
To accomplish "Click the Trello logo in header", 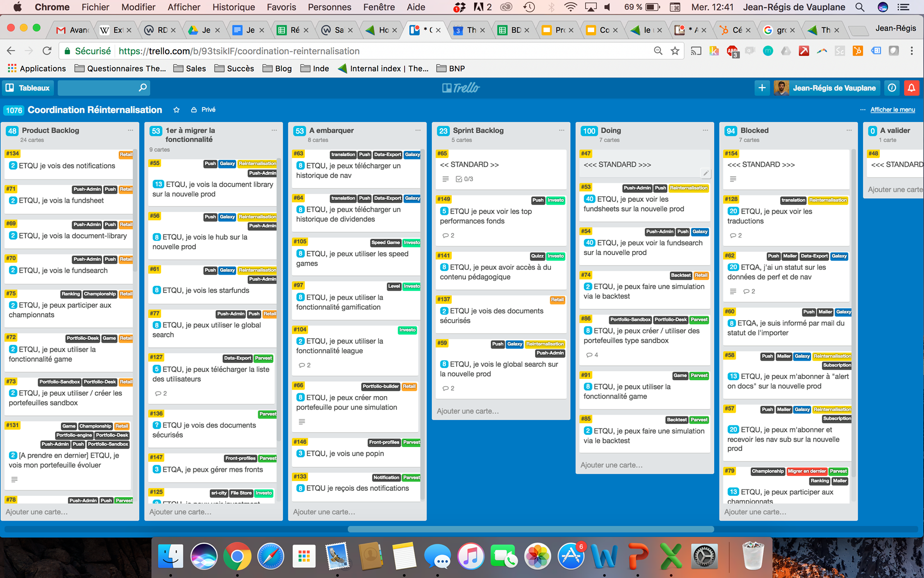I will pyautogui.click(x=461, y=88).
